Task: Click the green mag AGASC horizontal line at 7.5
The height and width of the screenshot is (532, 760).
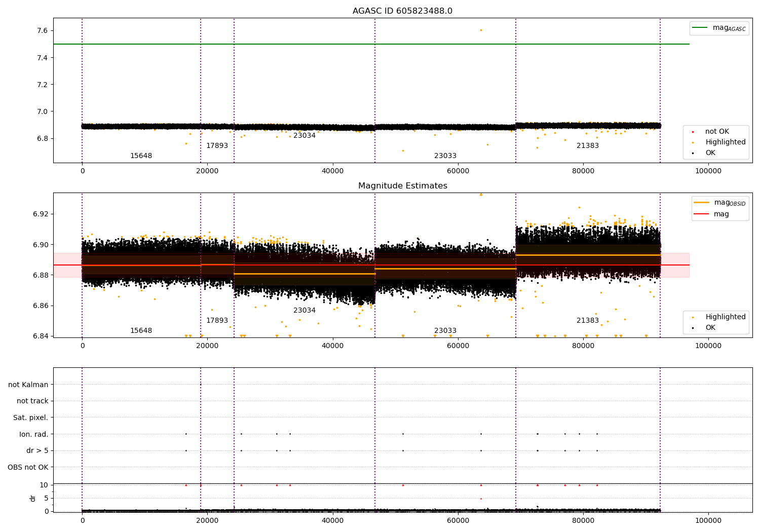Action: pos(371,44)
